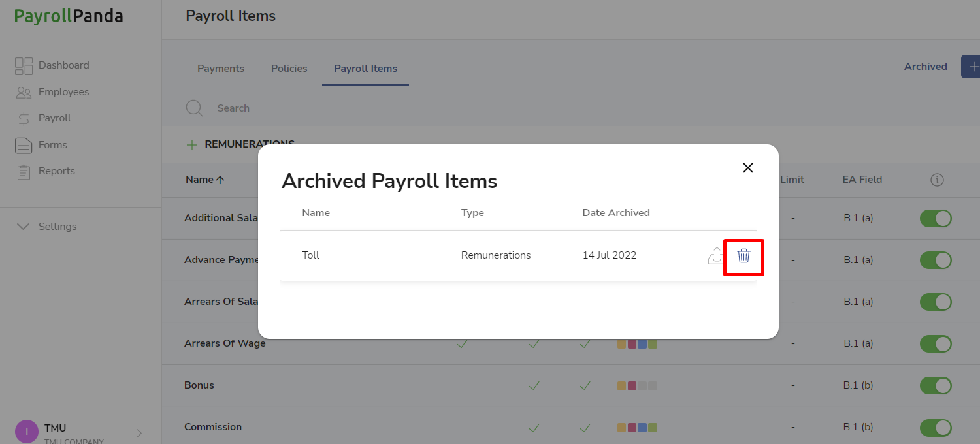The image size is (980, 444).
Task: Click the Toll name in archived list
Action: 310,255
